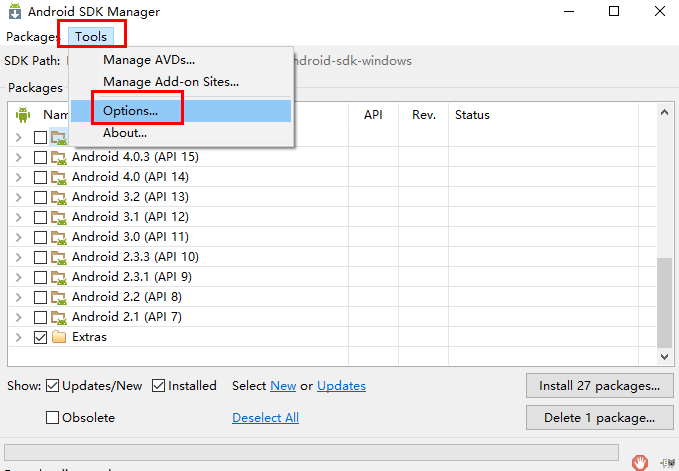Click the Rev. column header

click(424, 115)
